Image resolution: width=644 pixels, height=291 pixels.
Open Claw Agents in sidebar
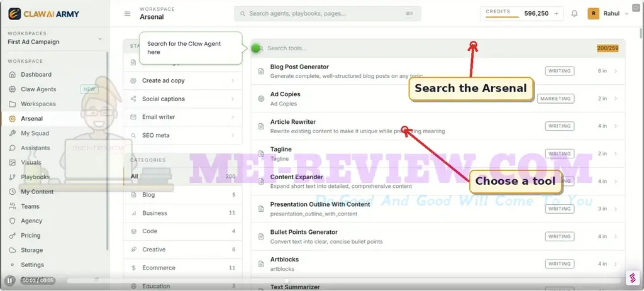38,89
